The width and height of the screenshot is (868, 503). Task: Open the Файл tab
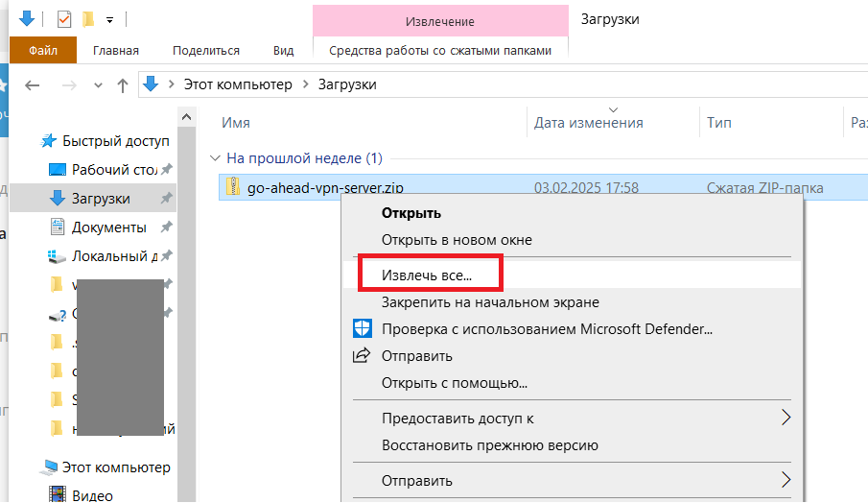tap(43, 50)
